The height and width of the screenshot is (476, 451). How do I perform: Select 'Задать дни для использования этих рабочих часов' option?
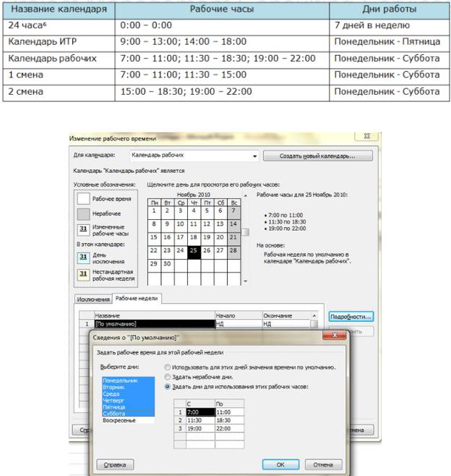[x=167, y=387]
